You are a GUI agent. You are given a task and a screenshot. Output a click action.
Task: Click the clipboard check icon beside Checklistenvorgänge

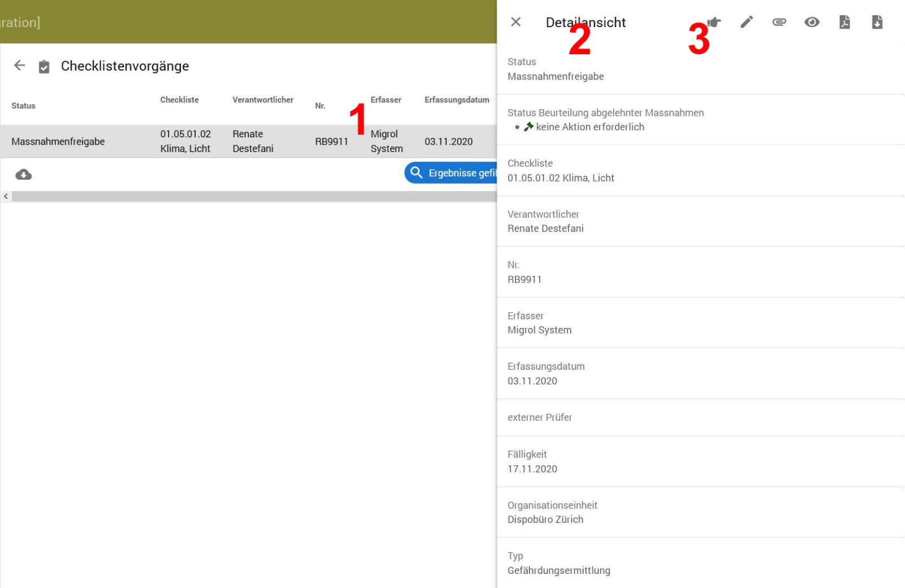(44, 67)
